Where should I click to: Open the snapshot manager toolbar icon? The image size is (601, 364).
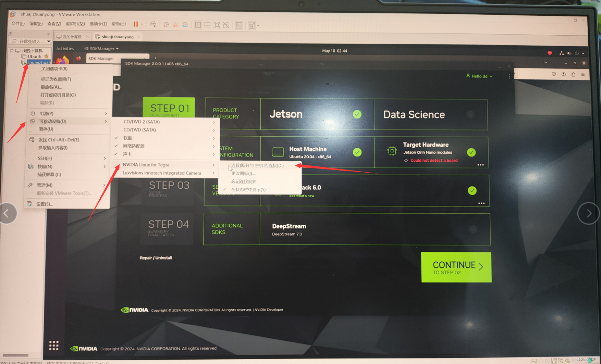[x=185, y=25]
